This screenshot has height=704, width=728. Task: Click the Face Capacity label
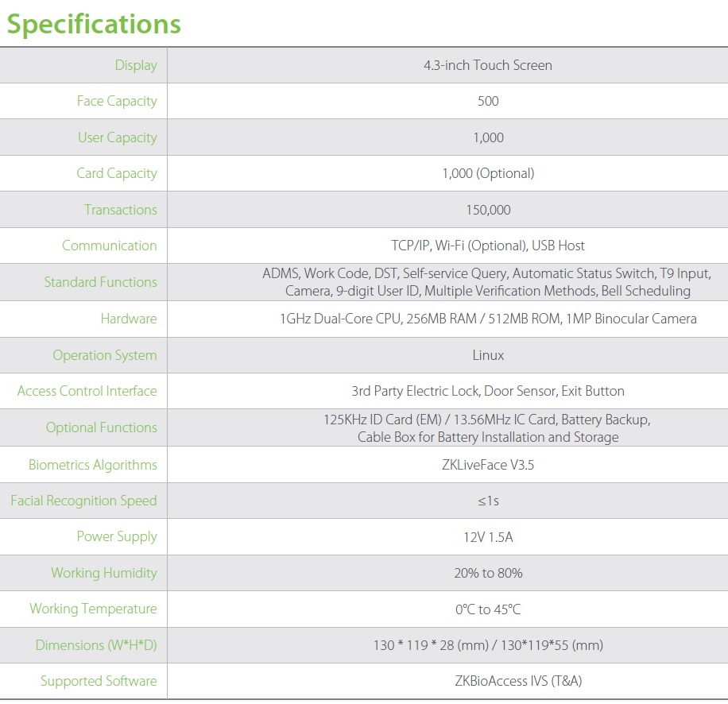coord(117,101)
